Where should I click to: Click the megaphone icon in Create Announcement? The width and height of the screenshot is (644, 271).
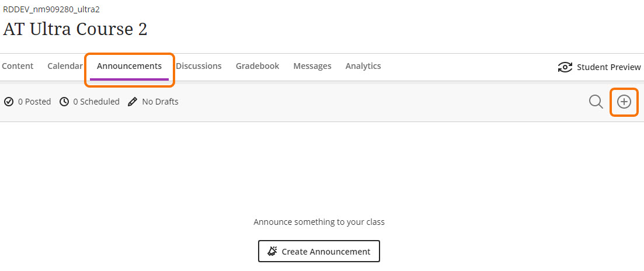pyautogui.click(x=272, y=252)
